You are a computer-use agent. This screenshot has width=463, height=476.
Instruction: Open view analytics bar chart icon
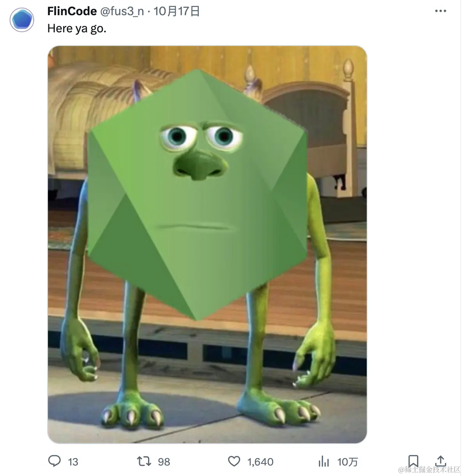pos(323,462)
